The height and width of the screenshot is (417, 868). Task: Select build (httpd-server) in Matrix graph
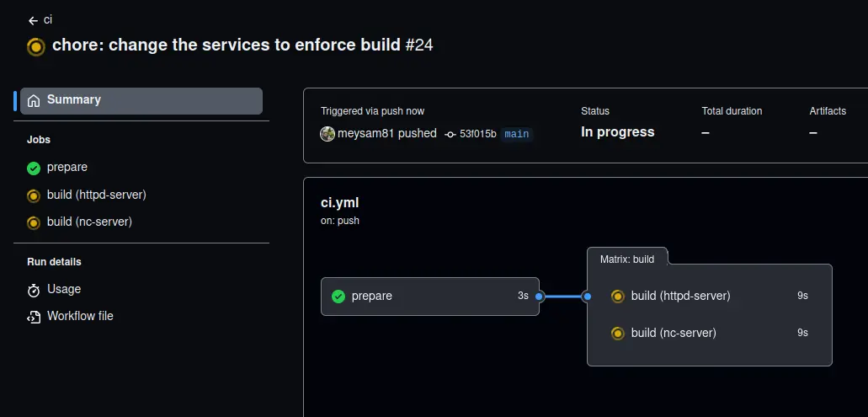pyautogui.click(x=680, y=297)
